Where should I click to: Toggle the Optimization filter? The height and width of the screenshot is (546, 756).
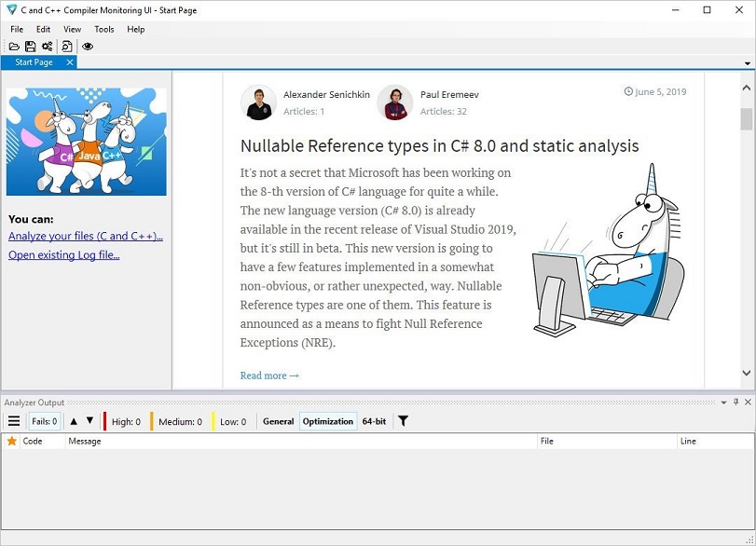pyautogui.click(x=328, y=421)
